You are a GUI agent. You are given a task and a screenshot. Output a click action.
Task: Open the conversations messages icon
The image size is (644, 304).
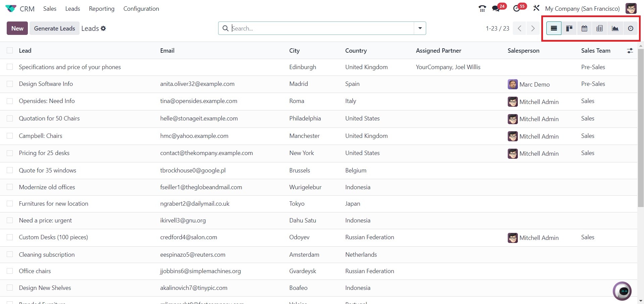pos(496,9)
